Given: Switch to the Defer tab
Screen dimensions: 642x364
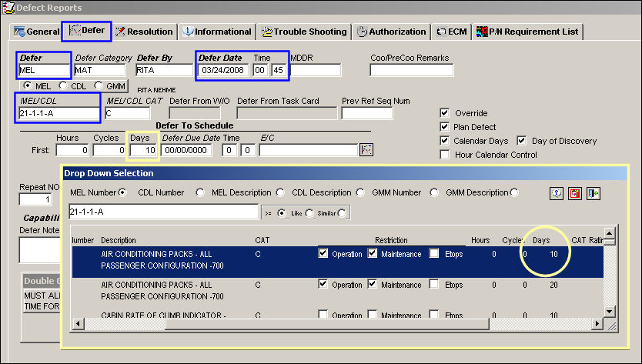Looking at the screenshot, I should tap(87, 31).
